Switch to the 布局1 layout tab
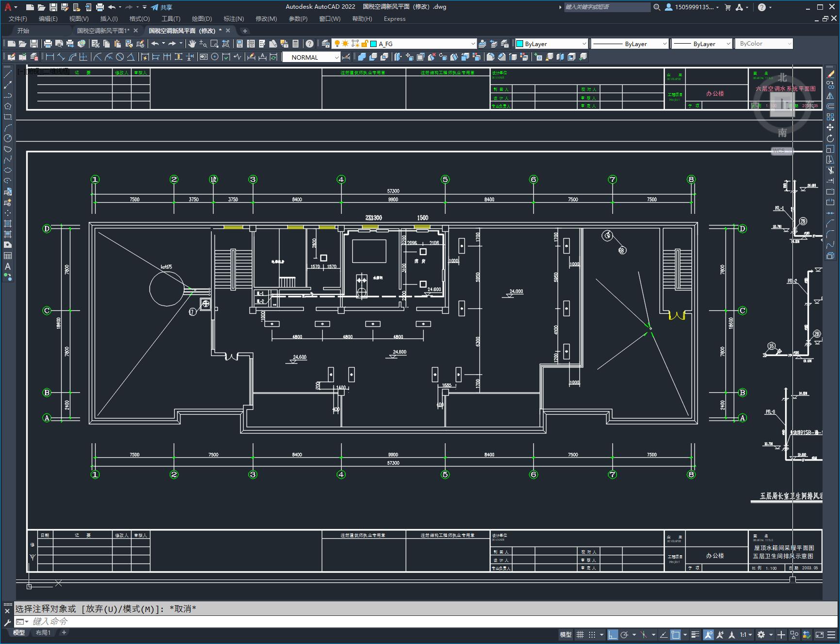The width and height of the screenshot is (840, 644). click(x=43, y=632)
